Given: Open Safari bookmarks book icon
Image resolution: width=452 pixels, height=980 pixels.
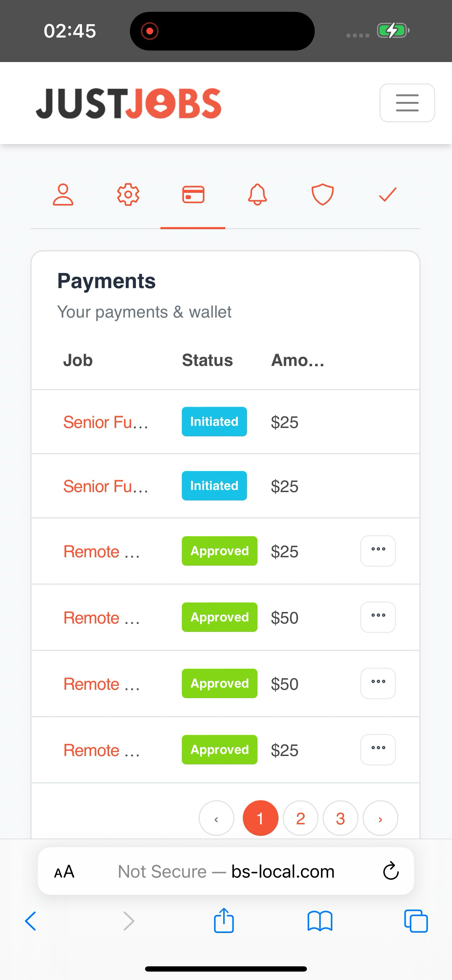Looking at the screenshot, I should point(320,921).
